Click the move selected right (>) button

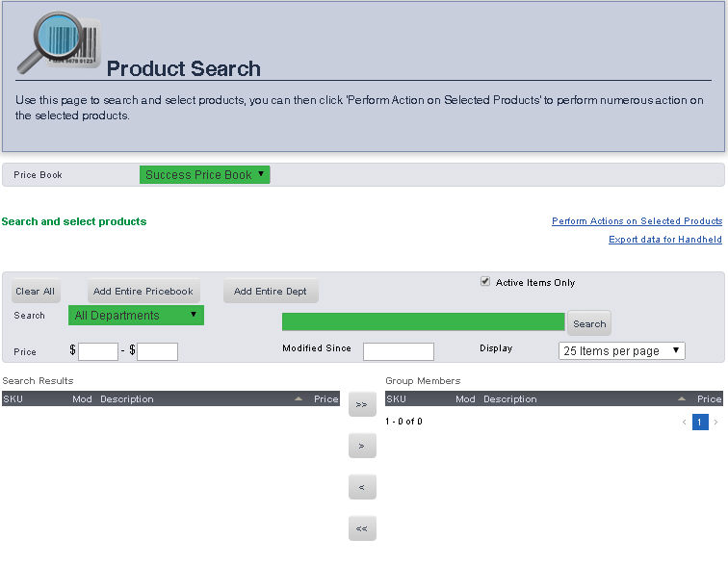click(x=361, y=447)
